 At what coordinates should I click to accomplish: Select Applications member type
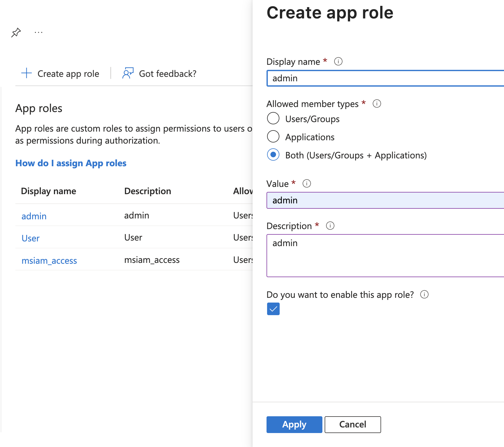(x=273, y=136)
